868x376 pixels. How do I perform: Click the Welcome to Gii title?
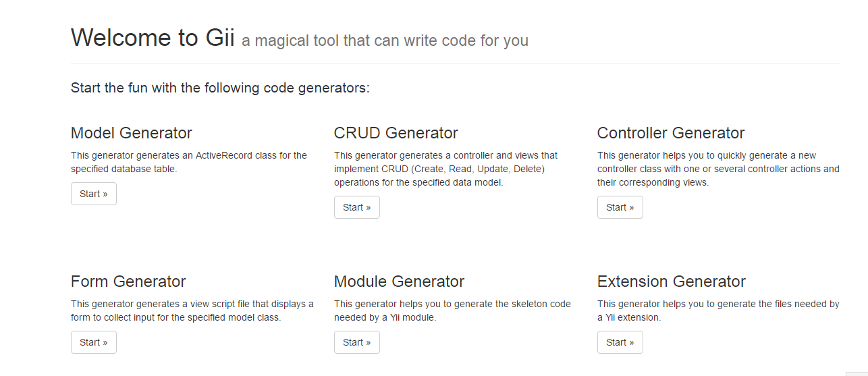(153, 38)
